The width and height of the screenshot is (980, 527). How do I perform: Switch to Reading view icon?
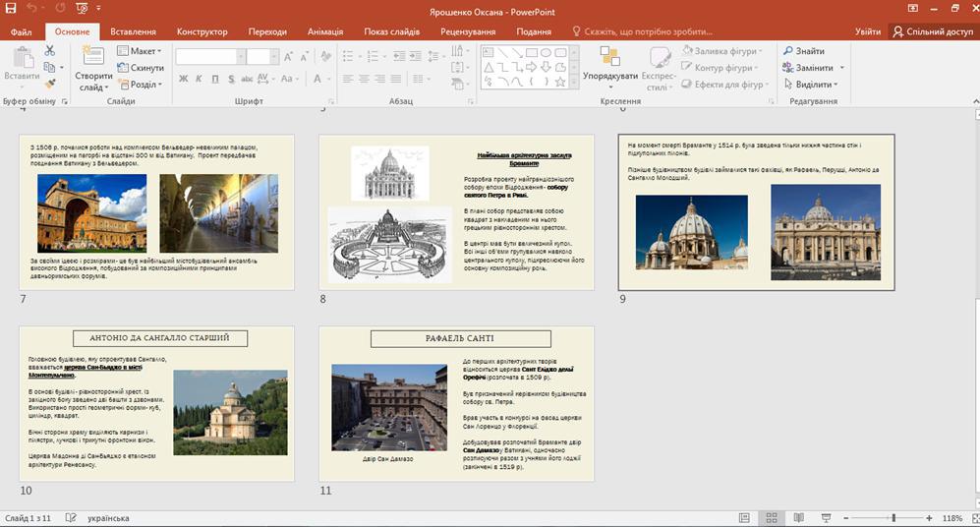[x=799, y=517]
